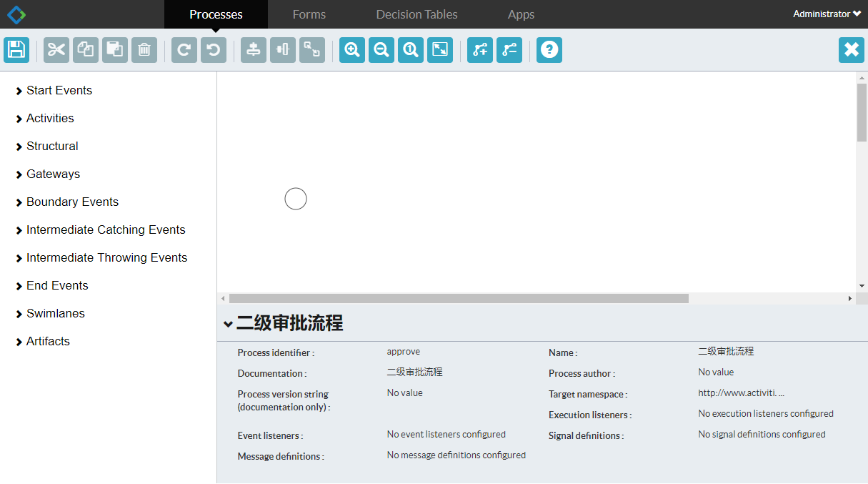Click the Process author No value field
The image size is (868, 484).
tap(716, 372)
